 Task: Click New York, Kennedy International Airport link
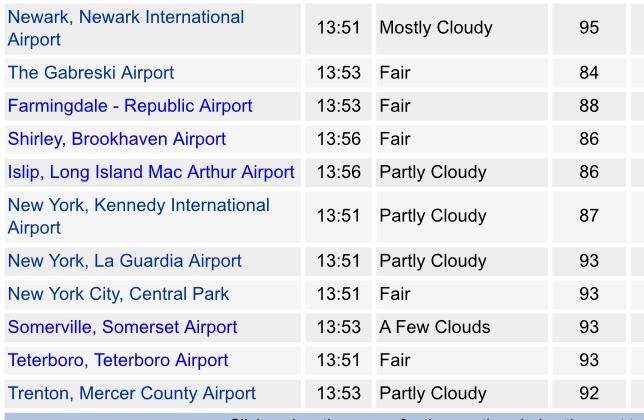(138, 206)
